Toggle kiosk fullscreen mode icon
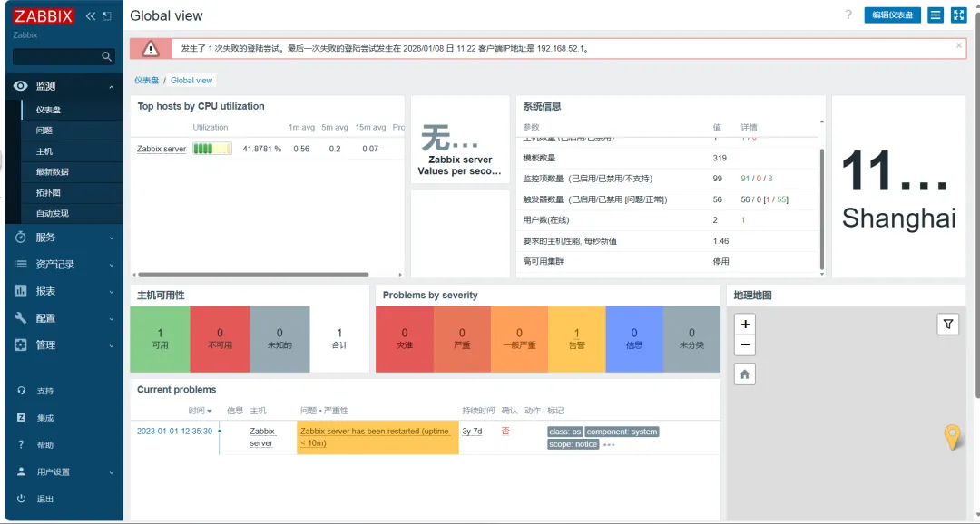 959,15
